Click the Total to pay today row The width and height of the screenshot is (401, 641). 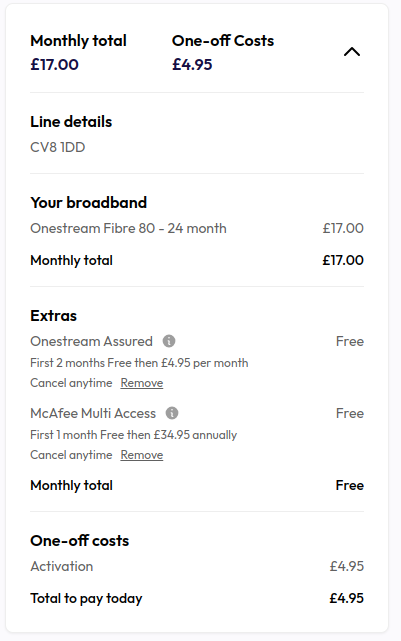[197, 598]
